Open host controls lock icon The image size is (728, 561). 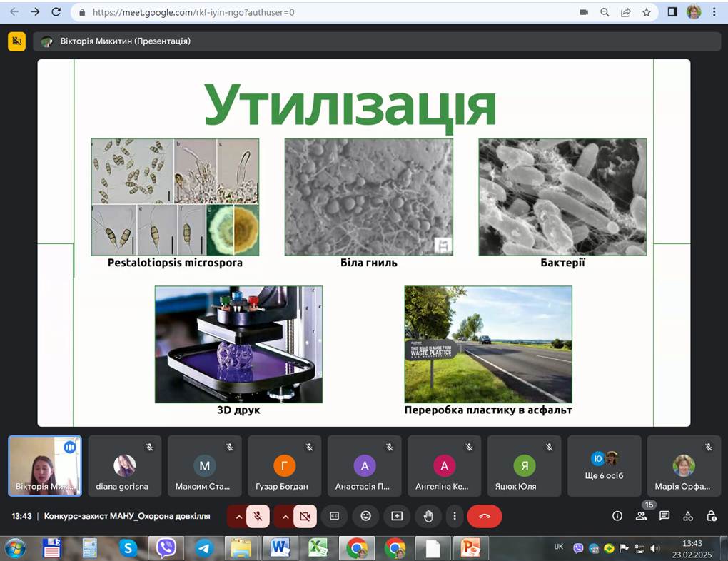click(712, 516)
